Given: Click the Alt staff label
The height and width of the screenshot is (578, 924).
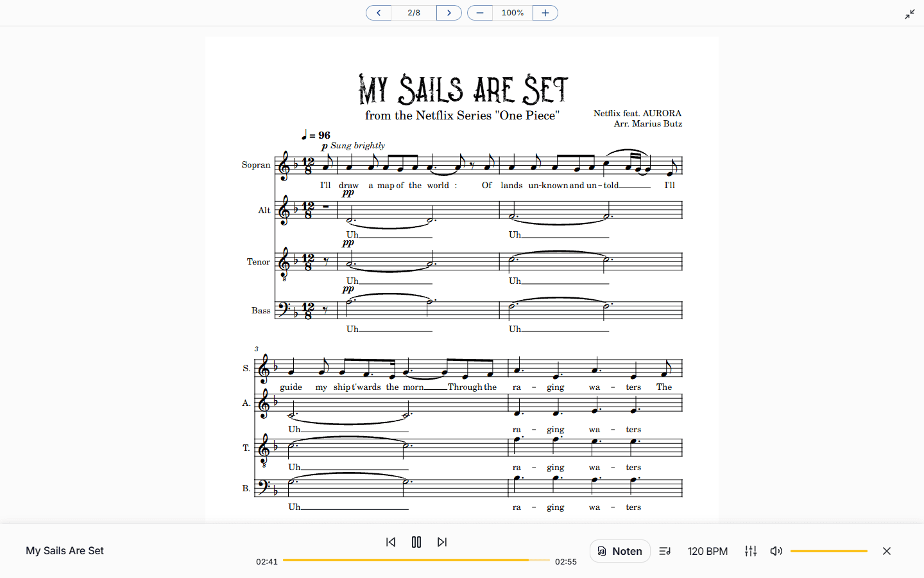Looking at the screenshot, I should pos(264,211).
